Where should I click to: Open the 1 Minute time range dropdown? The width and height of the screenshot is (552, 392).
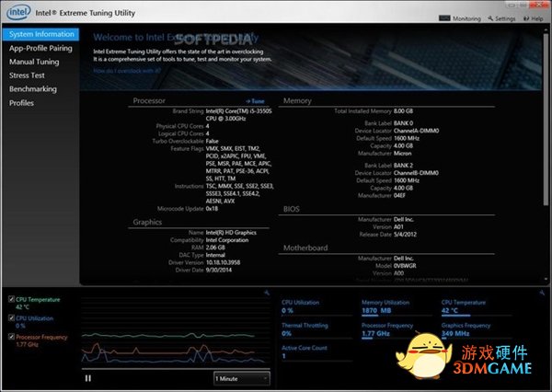pyautogui.click(x=242, y=378)
